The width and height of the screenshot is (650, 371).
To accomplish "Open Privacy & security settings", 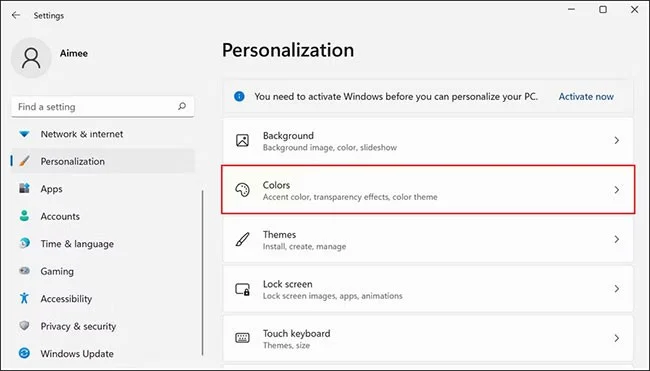I will pyautogui.click(x=103, y=326).
